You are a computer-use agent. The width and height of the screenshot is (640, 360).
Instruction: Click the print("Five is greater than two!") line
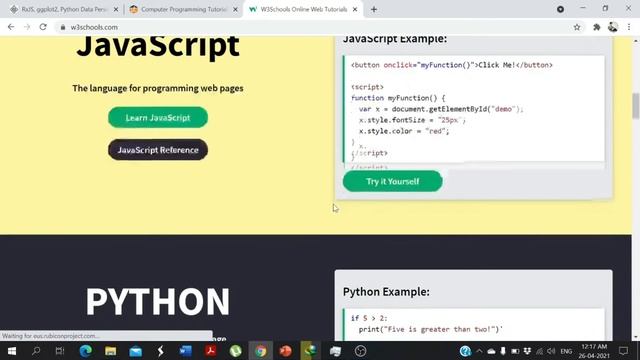431,329
